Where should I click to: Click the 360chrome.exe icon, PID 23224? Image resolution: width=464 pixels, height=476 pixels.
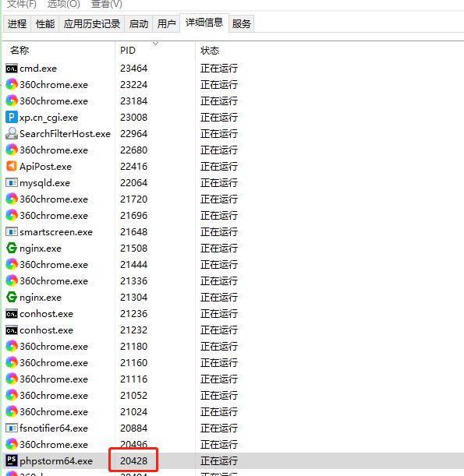pos(12,84)
